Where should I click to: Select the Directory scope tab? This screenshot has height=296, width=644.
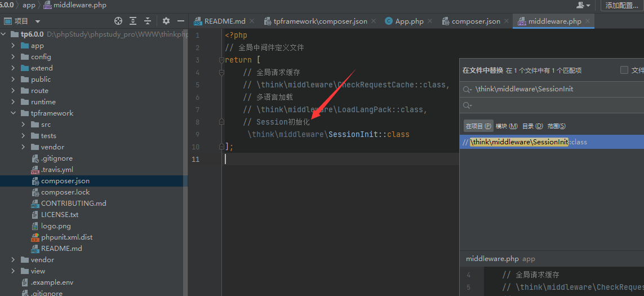pos(532,126)
